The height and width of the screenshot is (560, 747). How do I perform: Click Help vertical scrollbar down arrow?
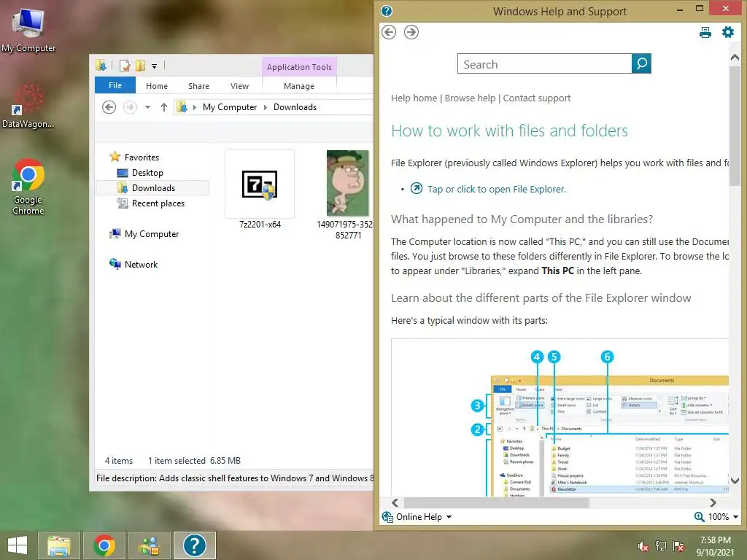pyautogui.click(x=735, y=481)
